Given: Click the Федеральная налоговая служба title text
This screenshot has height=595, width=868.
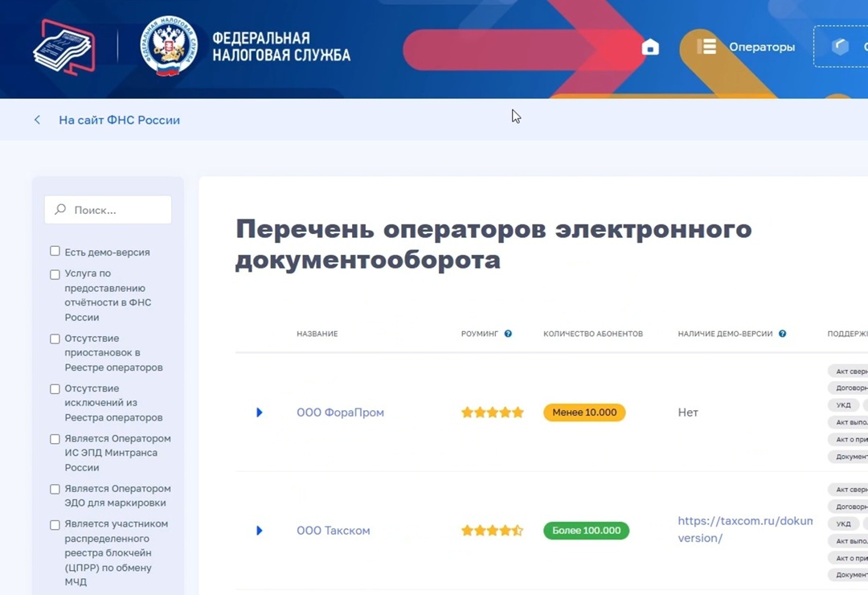Looking at the screenshot, I should [x=281, y=47].
